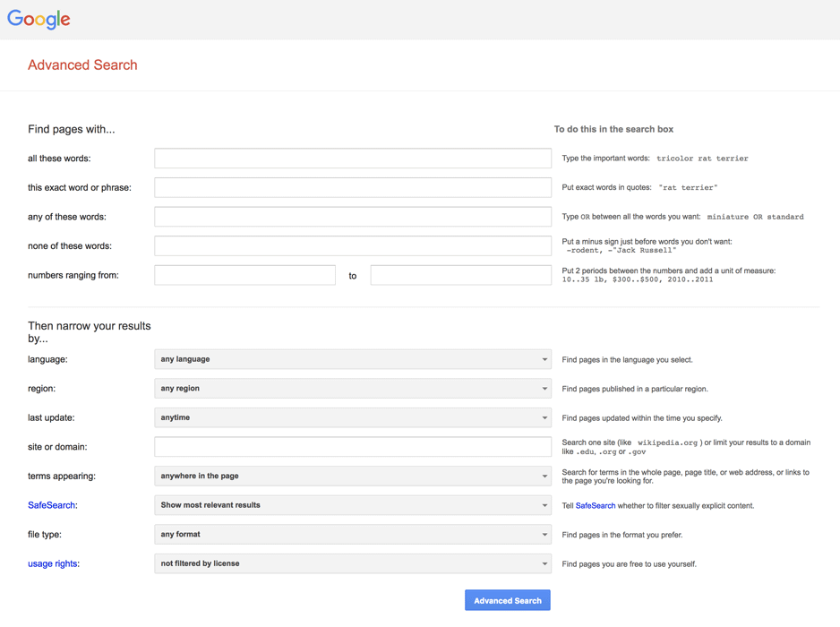Open the file type 'any format' dropdown
Image resolution: width=840 pixels, height=627 pixels.
click(352, 534)
